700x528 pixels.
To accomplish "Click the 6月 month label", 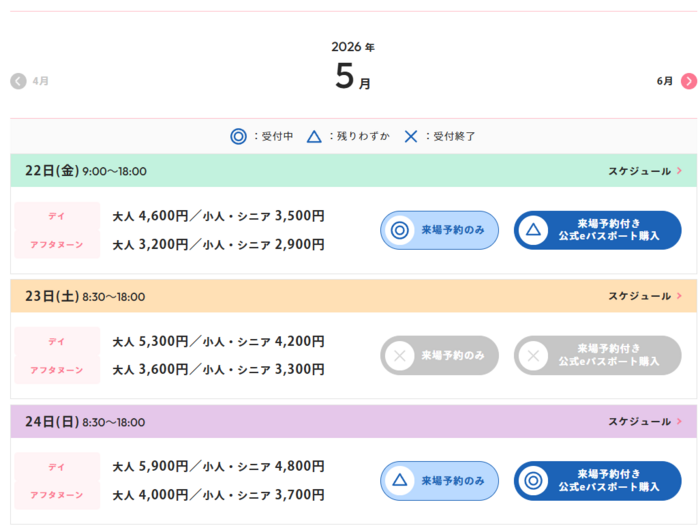I will point(665,81).
